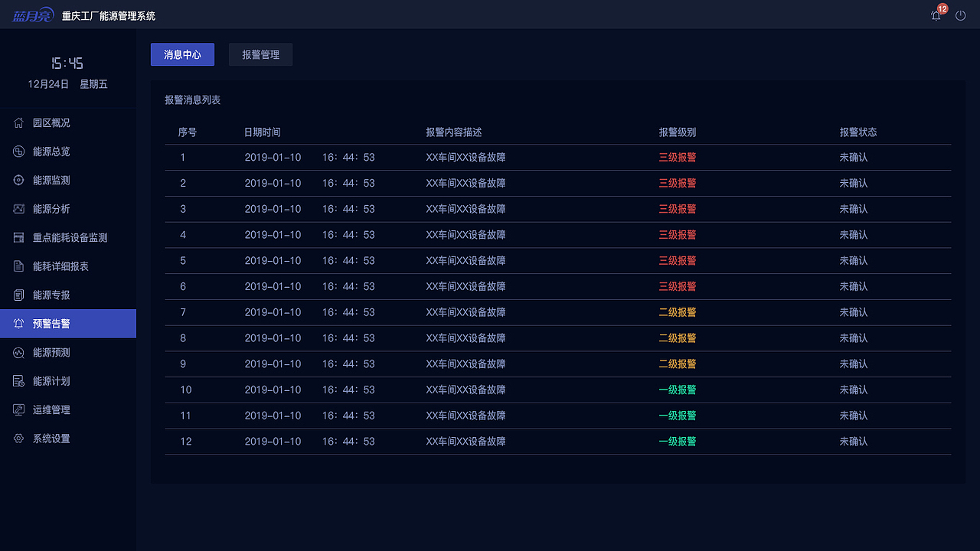The image size is (980, 551).
Task: Open 运维管理 menu item
Action: pos(68,409)
